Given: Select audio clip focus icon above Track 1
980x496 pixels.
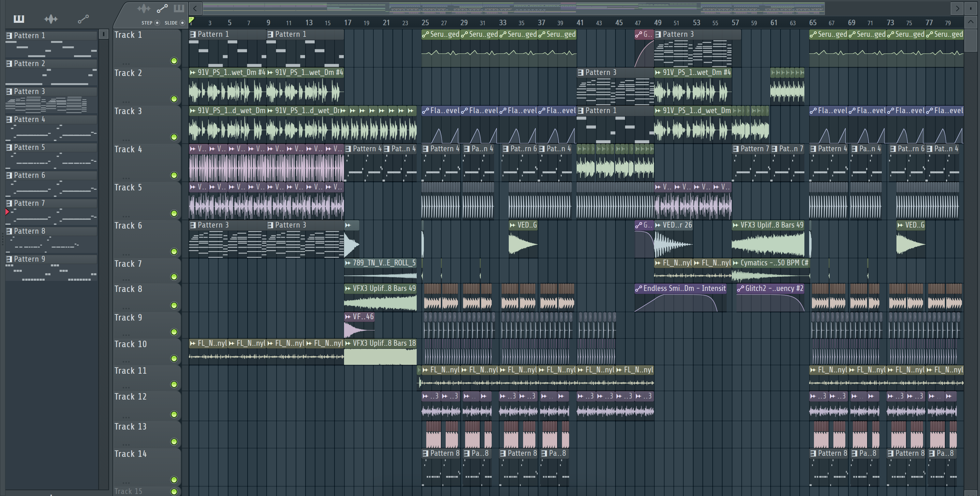Looking at the screenshot, I should 144,9.
